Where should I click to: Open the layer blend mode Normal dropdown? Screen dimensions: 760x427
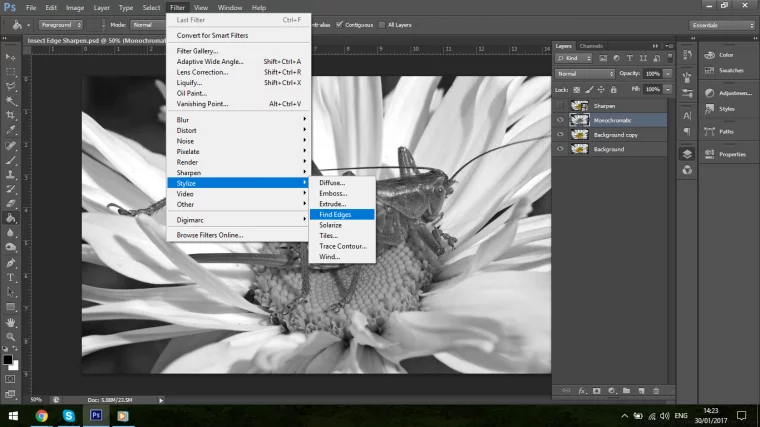(x=585, y=74)
